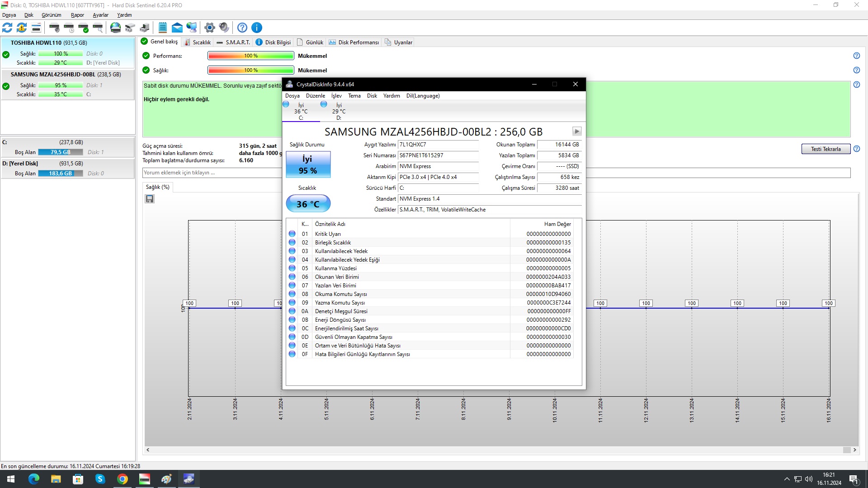
Task: Click the refresh disk status icon
Action: pyautogui.click(x=7, y=28)
